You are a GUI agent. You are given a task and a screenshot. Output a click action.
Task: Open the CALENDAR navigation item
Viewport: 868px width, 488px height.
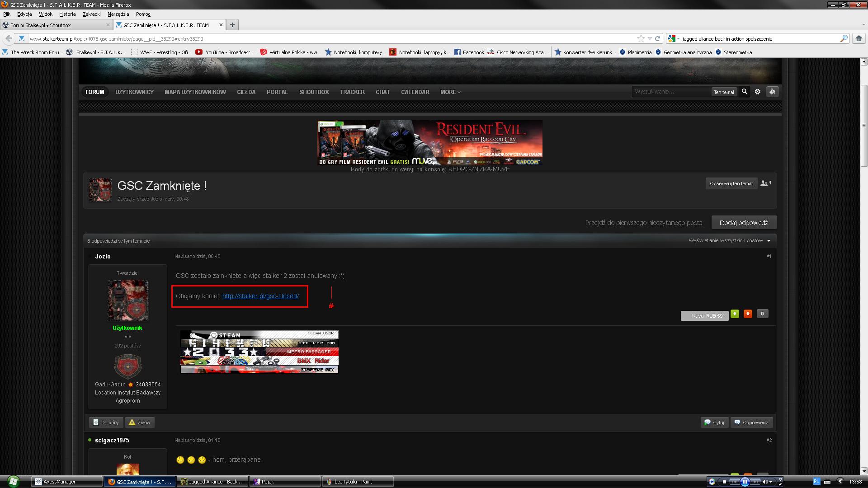415,92
